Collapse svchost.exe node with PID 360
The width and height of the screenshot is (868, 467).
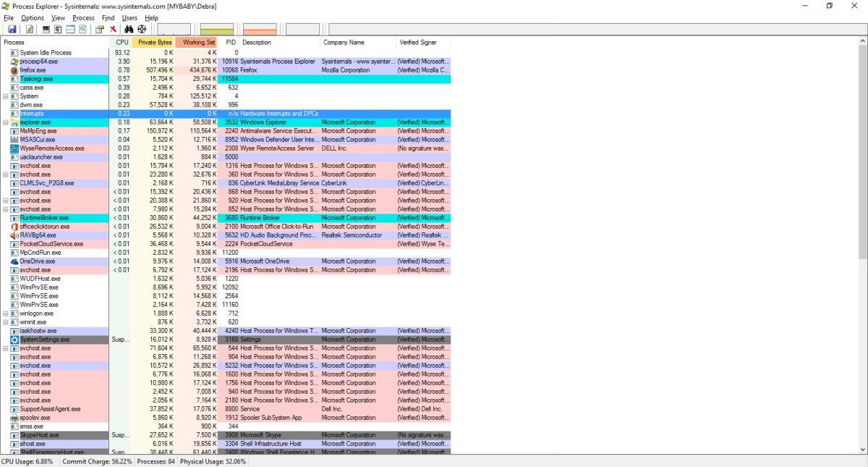tap(6, 174)
